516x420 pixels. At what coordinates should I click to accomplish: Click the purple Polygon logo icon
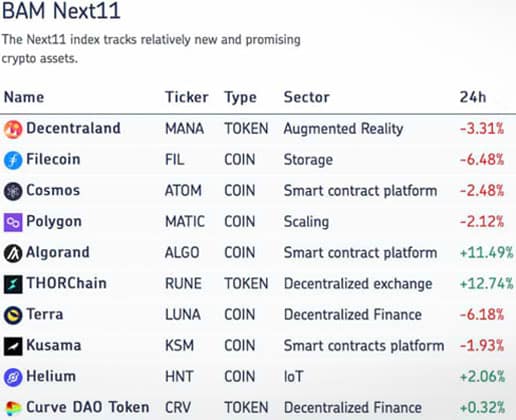(x=13, y=222)
